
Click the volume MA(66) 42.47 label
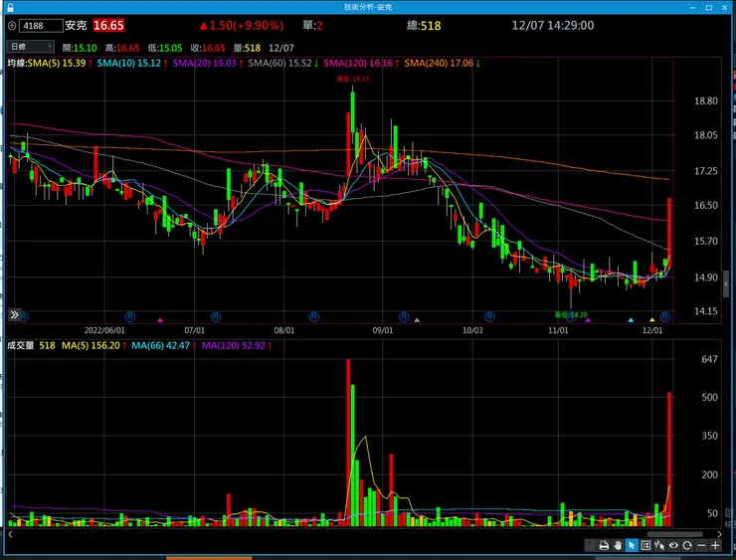pos(160,345)
